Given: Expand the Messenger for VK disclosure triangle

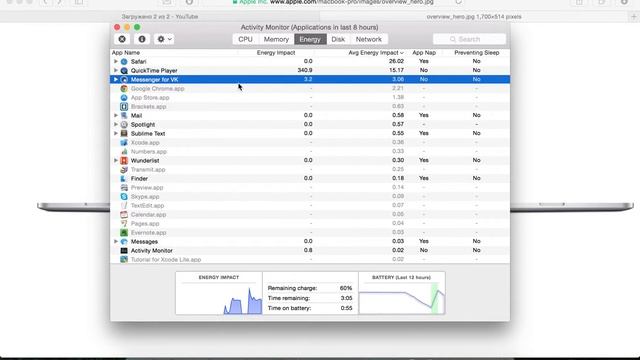Looking at the screenshot, I should pyautogui.click(x=116, y=79).
